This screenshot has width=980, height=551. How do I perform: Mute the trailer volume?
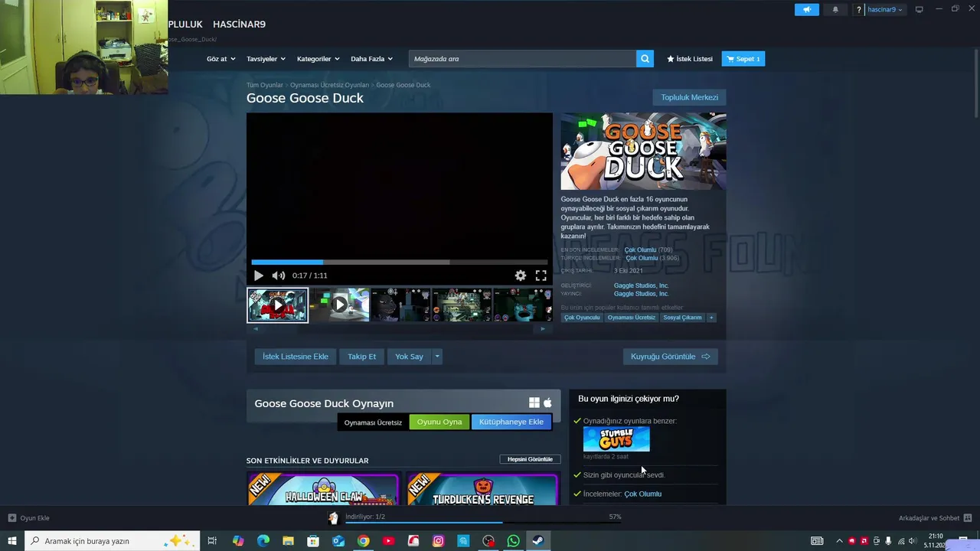coord(279,275)
